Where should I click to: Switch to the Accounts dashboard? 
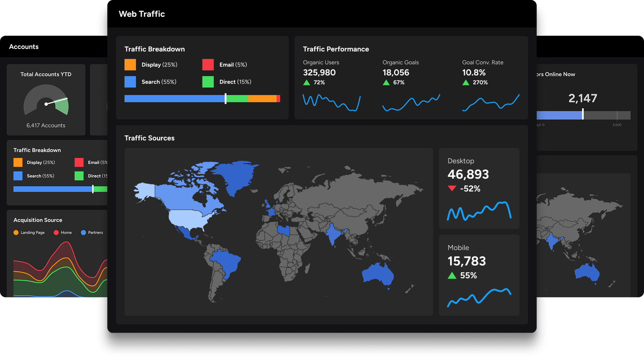coord(24,47)
